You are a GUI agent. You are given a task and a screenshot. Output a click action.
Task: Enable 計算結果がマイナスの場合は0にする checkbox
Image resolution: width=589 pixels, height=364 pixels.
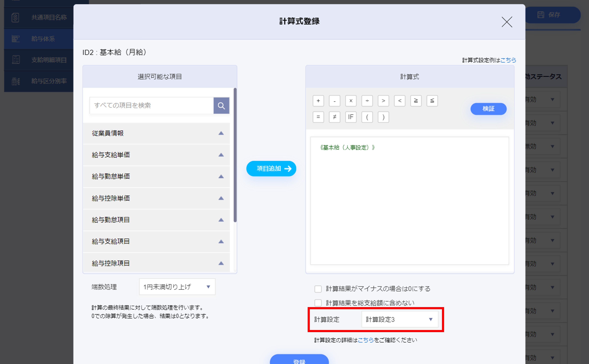(x=318, y=289)
